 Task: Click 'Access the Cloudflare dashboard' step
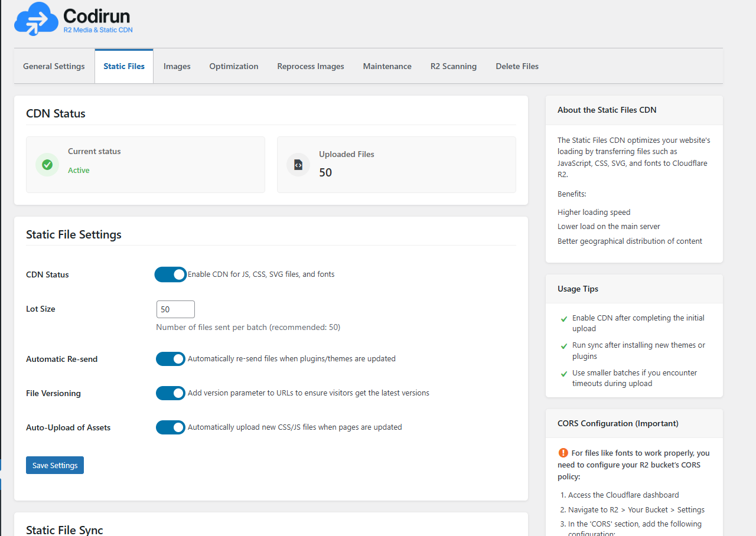point(623,495)
